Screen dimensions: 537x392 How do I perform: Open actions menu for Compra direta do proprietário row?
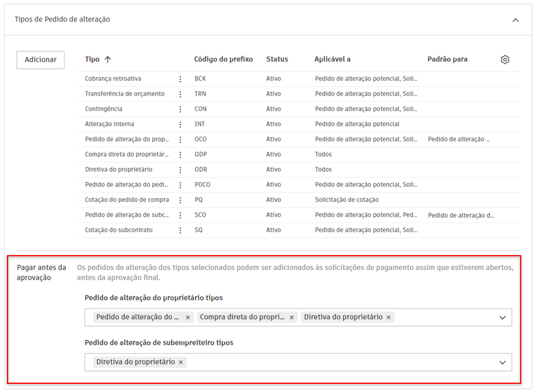click(x=181, y=154)
